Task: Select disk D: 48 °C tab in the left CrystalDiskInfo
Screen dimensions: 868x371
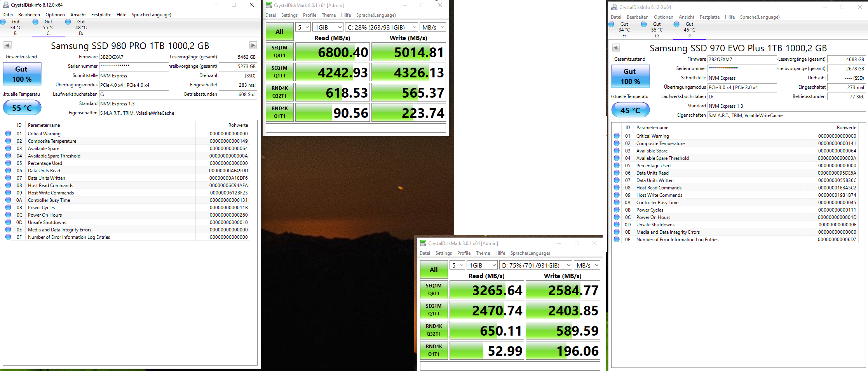Action: coord(80,28)
